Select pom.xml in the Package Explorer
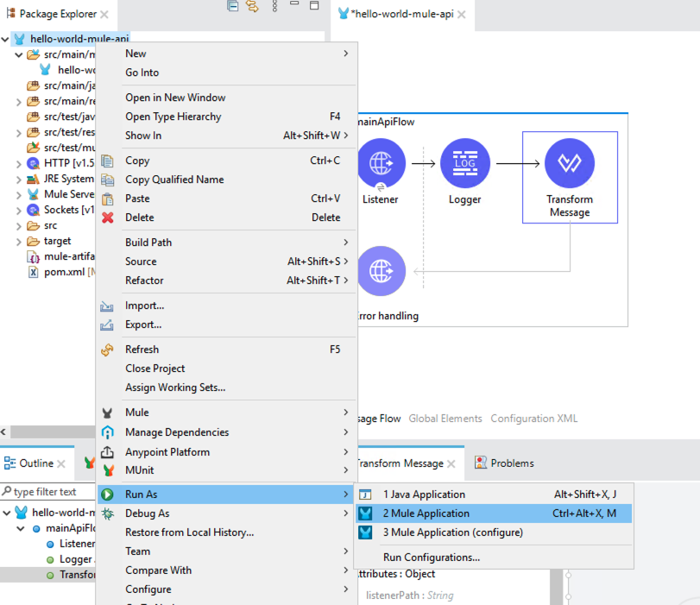 click(x=63, y=272)
